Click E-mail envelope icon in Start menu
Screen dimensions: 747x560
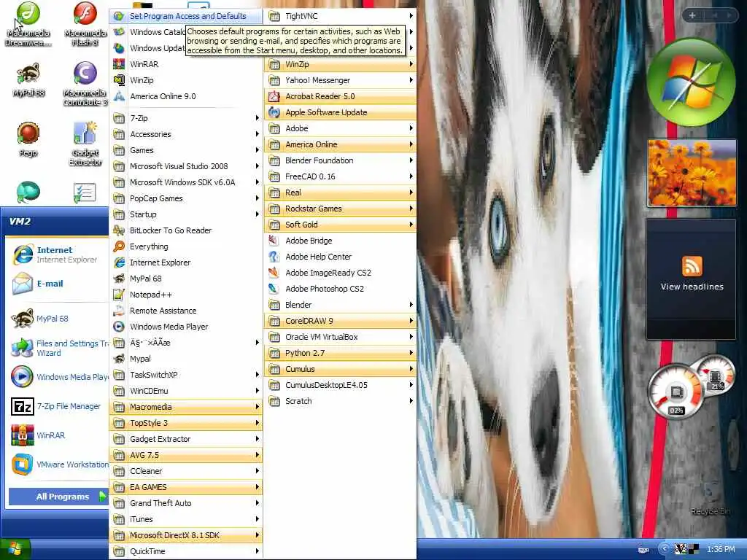click(23, 284)
